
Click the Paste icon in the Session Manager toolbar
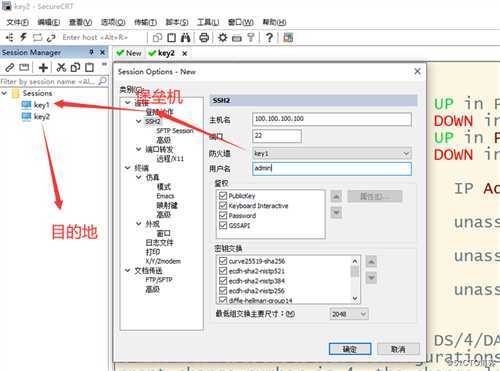(89, 67)
